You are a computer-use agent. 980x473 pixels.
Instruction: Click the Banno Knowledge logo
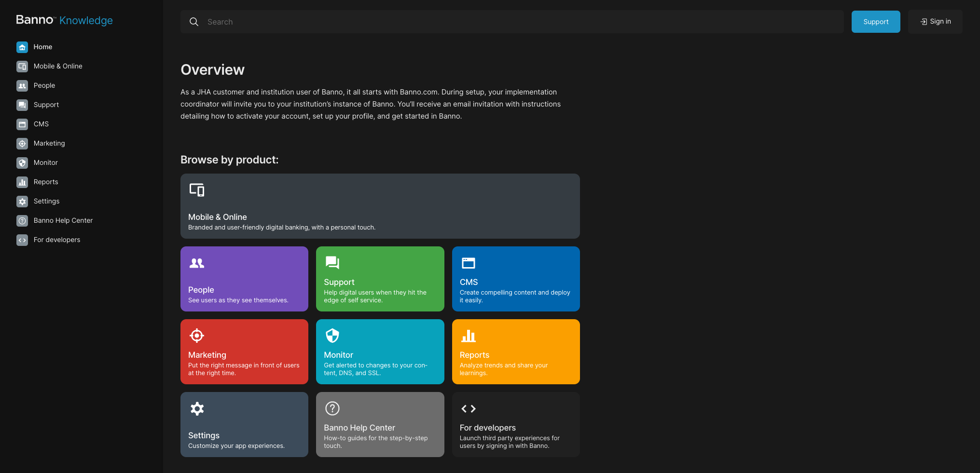coord(64,20)
